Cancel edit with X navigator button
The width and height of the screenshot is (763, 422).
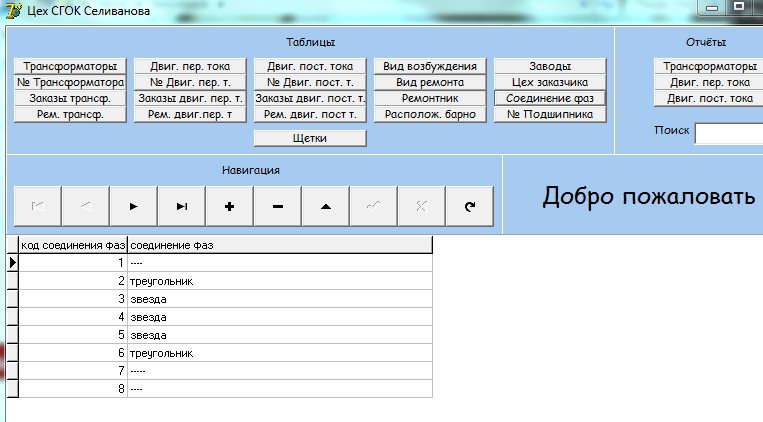point(421,206)
